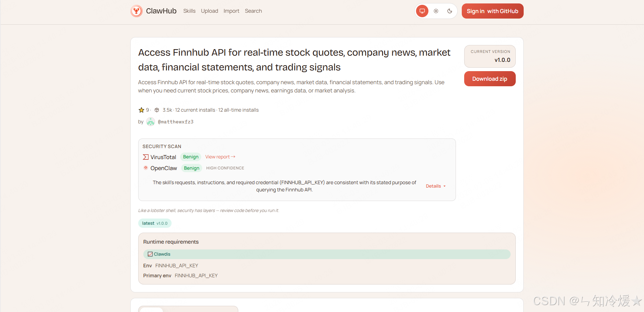This screenshot has width=644, height=312.
Task: Click the Primary env FINNHUB_API_KEY value
Action: click(x=196, y=276)
